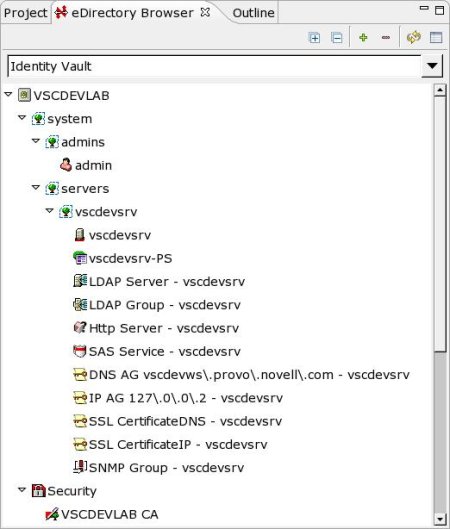Select 'SSL CertificateDNS - vscdevsrv' label
This screenshot has width=450, height=529.
point(185,421)
